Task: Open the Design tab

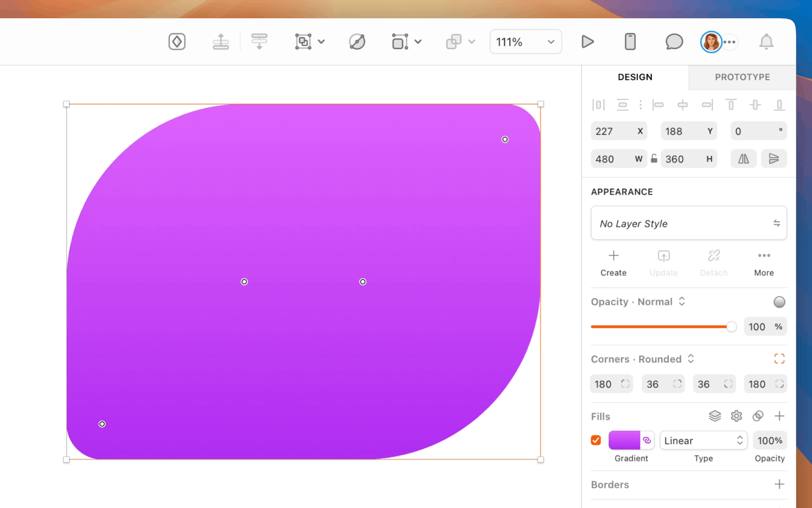Action: point(635,77)
